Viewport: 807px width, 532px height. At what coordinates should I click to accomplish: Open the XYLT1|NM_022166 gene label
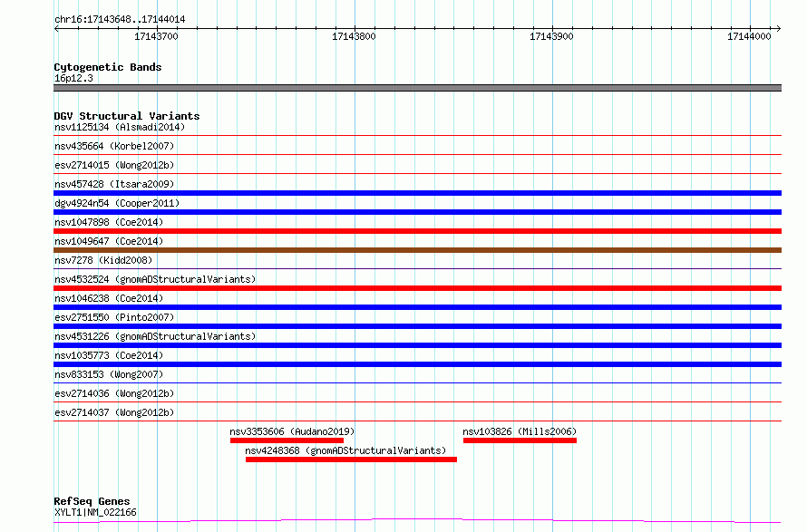(95, 512)
